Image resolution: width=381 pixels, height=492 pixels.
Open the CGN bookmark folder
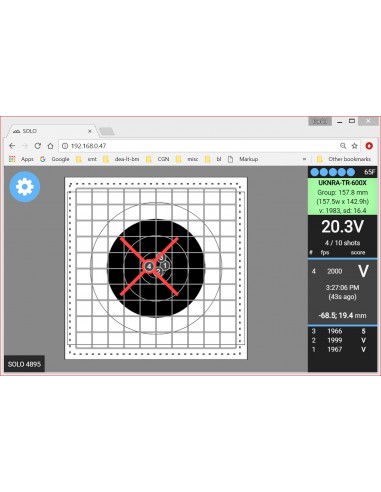[x=158, y=159]
